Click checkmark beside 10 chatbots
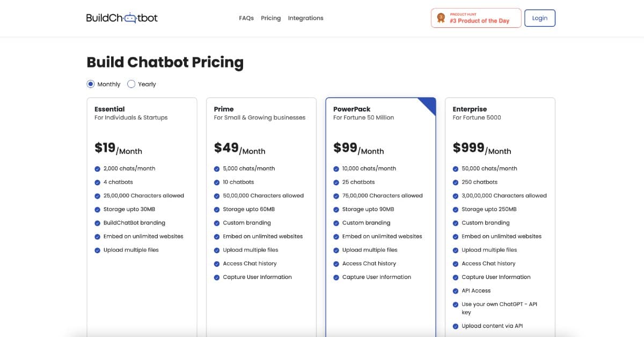Viewport: 644px width, 337px height. pos(217,182)
